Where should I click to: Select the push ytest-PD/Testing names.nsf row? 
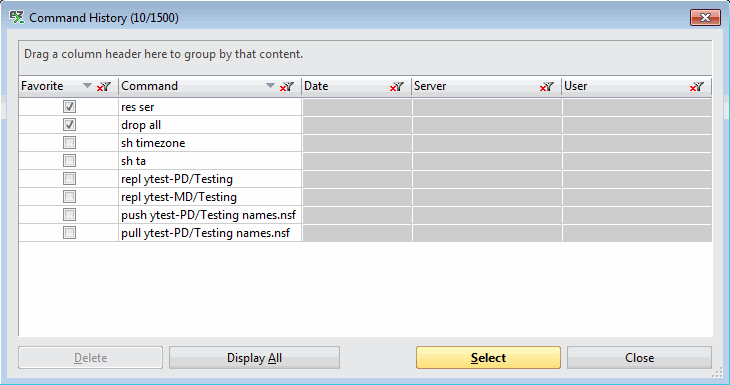click(x=365, y=215)
